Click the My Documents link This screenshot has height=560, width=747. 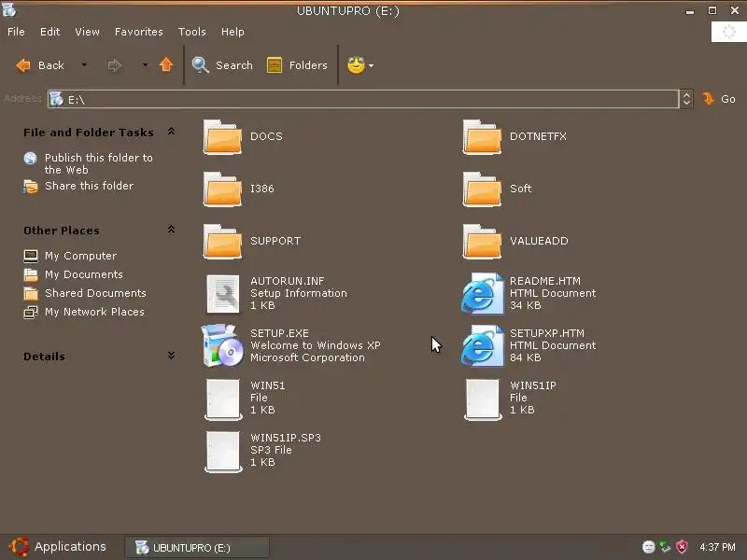[84, 274]
